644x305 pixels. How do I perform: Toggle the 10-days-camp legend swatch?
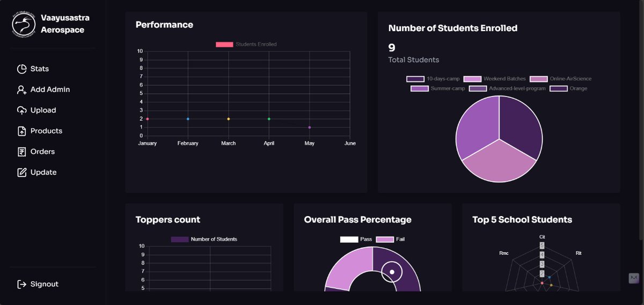tap(415, 79)
